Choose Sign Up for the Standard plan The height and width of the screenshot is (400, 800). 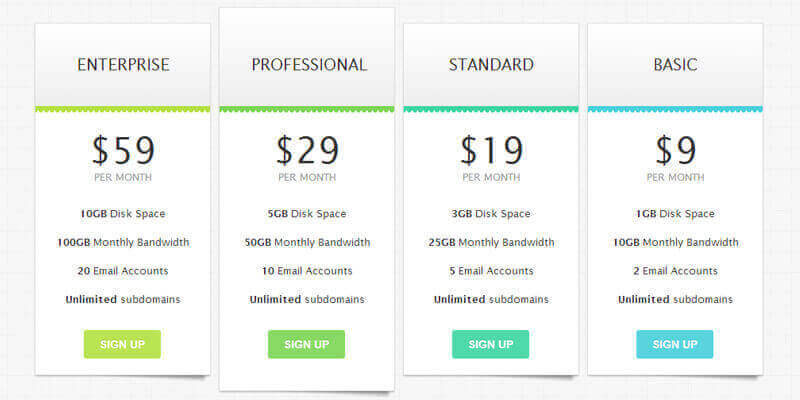490,344
